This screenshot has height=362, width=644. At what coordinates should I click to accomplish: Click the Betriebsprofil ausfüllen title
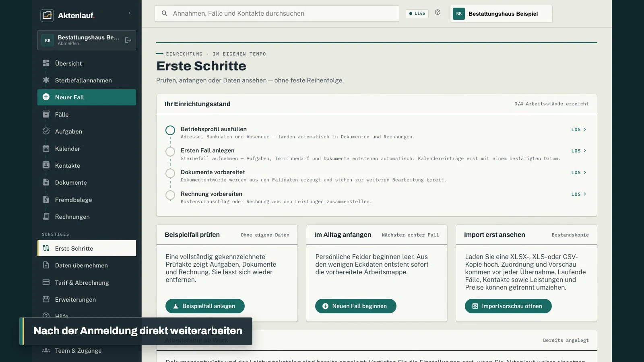click(214, 129)
